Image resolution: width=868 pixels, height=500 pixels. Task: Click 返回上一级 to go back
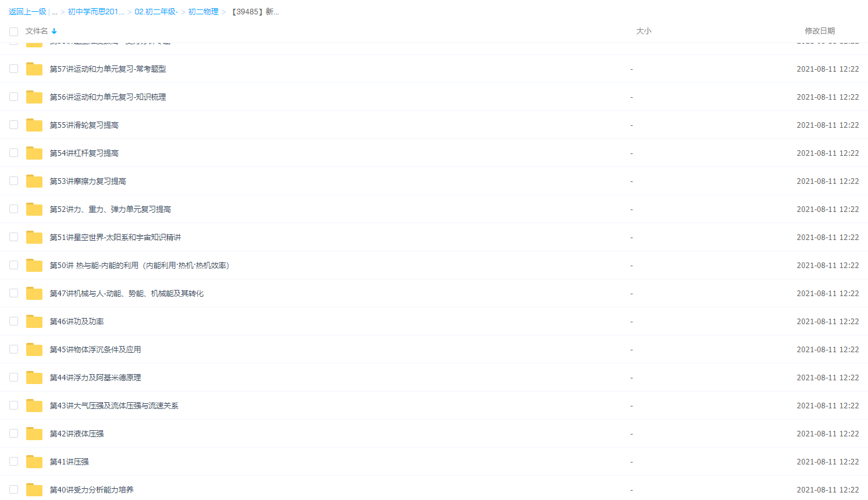[x=27, y=12]
